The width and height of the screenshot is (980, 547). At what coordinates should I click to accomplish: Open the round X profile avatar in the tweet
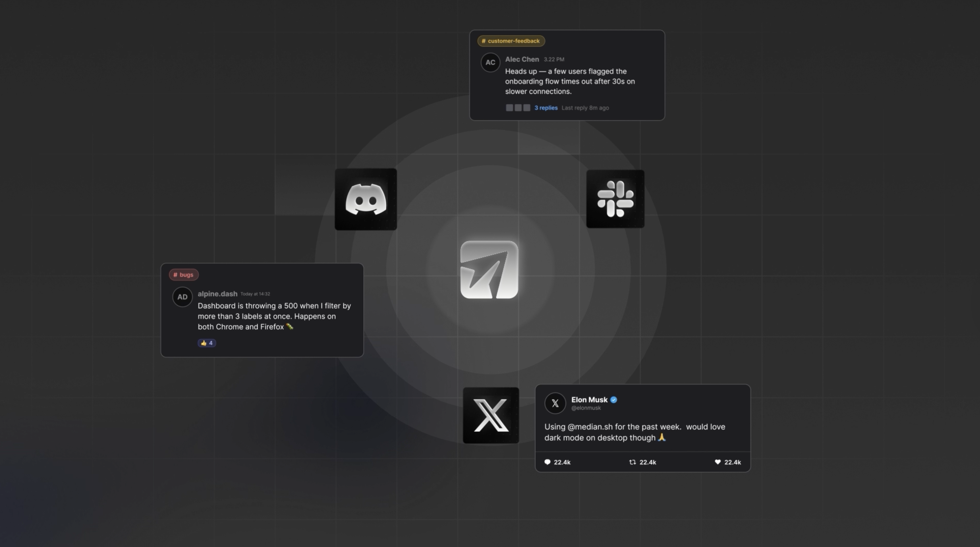click(555, 403)
